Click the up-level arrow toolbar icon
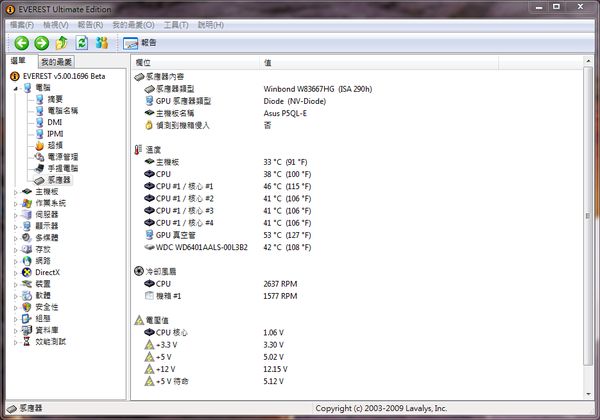Screen dimensions: 600x420 62,43
